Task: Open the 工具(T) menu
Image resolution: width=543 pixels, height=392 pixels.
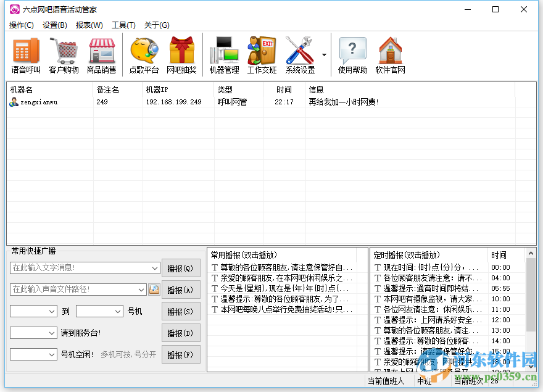Action: click(x=123, y=25)
